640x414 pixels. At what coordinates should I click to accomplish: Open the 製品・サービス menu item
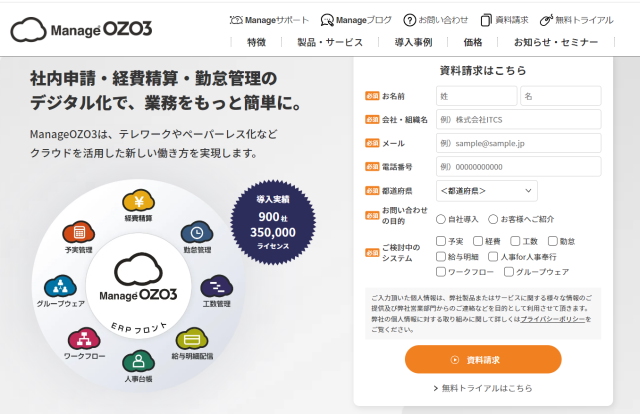coord(330,42)
